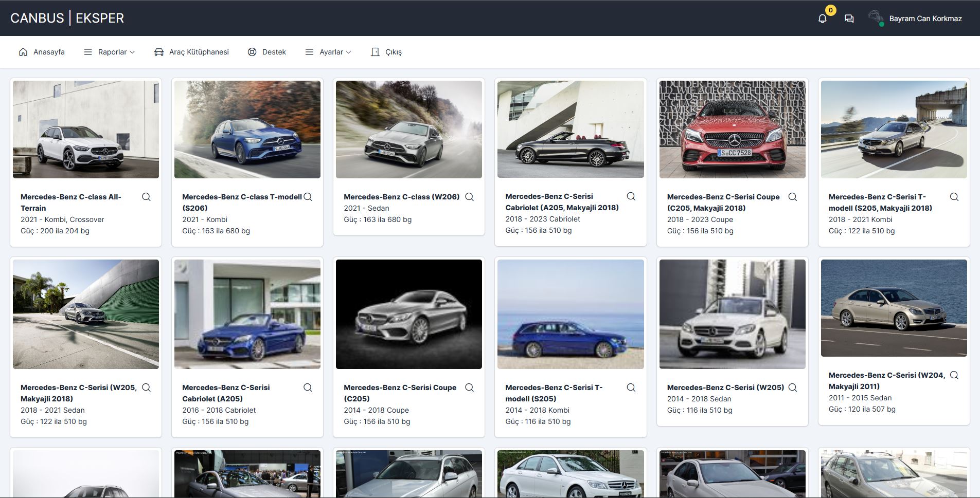The image size is (980, 498).
Task: Open the Destek menu item
Action: [267, 52]
